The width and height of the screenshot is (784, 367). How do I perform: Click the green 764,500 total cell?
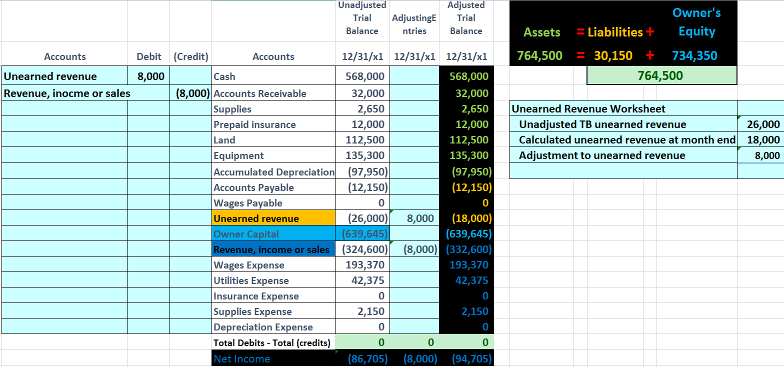[662, 76]
